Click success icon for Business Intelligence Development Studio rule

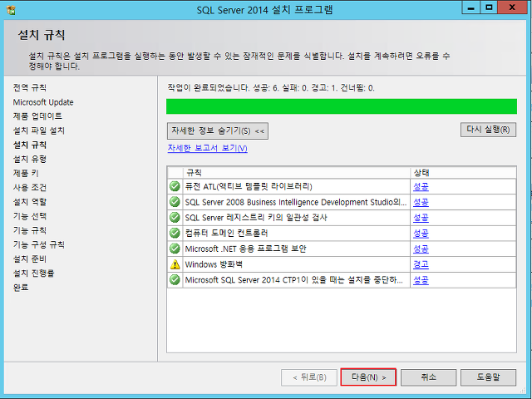pos(175,202)
